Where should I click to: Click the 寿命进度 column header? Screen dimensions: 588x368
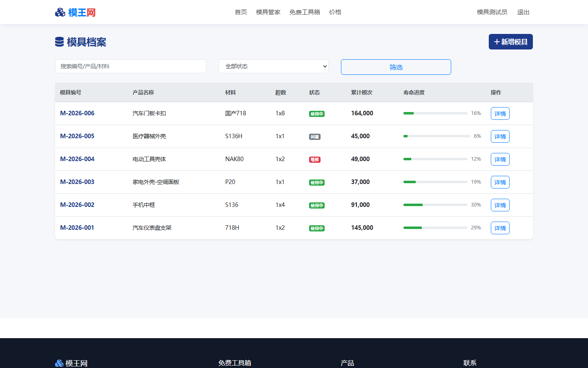414,92
